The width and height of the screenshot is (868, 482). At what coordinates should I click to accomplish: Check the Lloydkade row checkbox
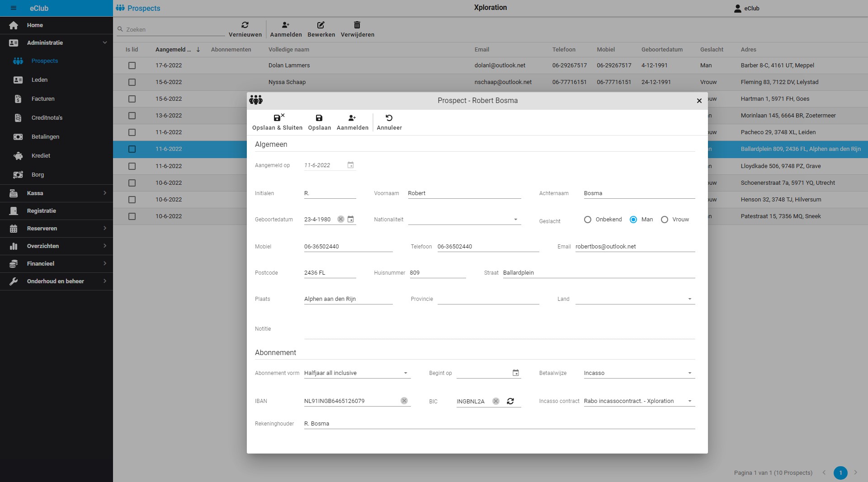(x=132, y=166)
